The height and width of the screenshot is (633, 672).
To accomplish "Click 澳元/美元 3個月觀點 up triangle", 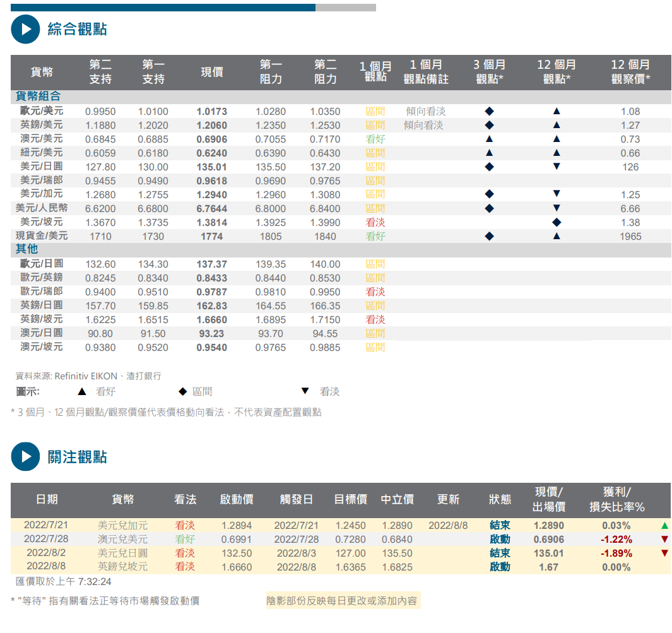I will 489,139.
